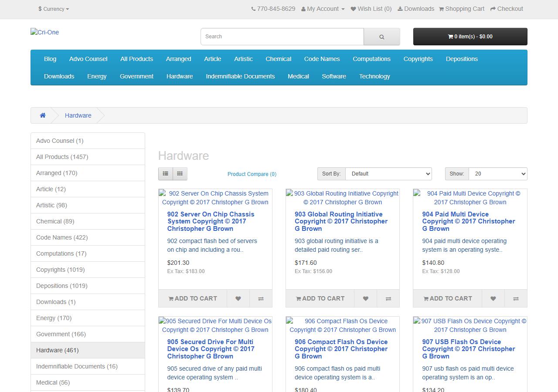Open Depositions in navigation bar

pos(462,59)
